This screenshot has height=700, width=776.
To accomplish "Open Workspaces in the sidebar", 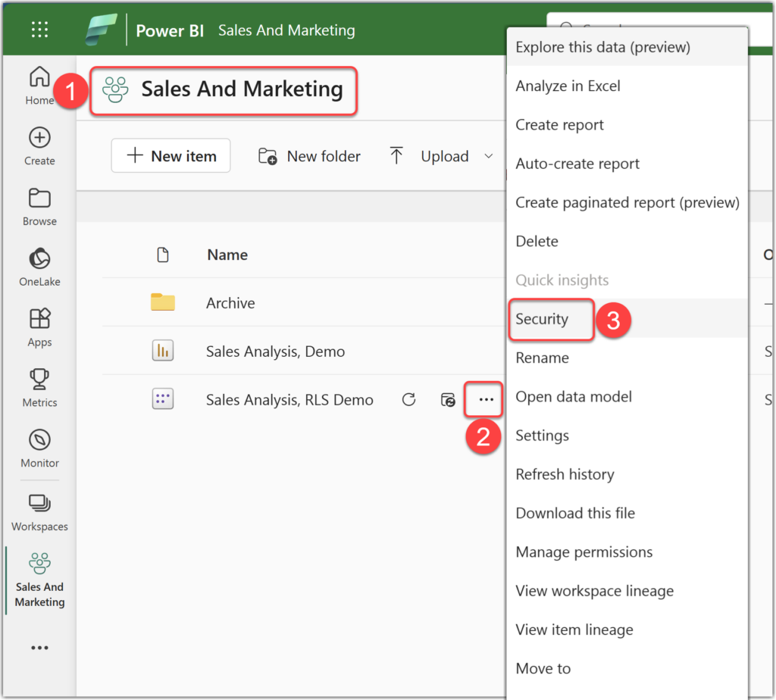I will point(39,513).
